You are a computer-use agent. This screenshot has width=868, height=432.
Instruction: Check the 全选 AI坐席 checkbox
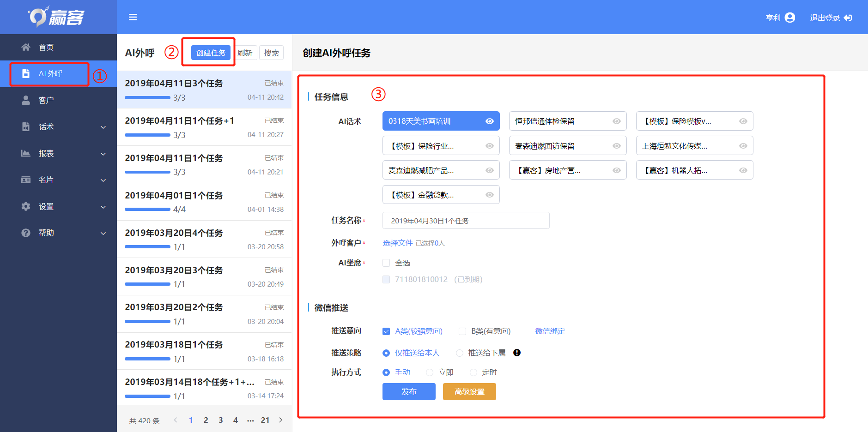(x=386, y=263)
